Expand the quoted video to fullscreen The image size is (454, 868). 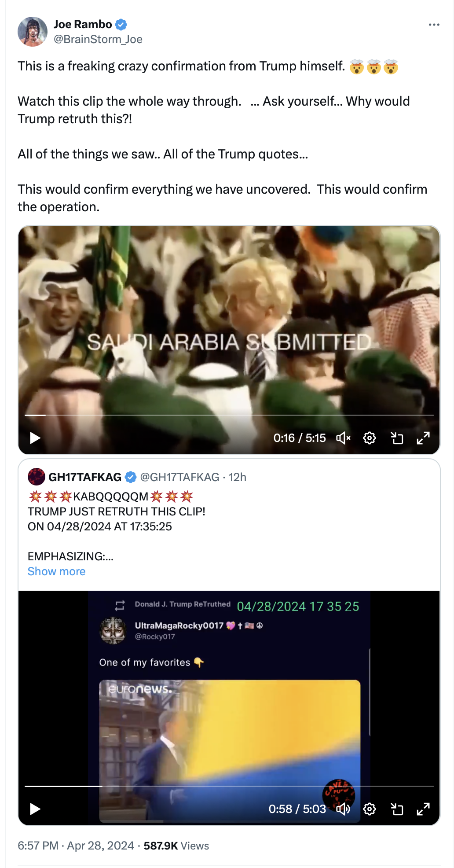(423, 809)
